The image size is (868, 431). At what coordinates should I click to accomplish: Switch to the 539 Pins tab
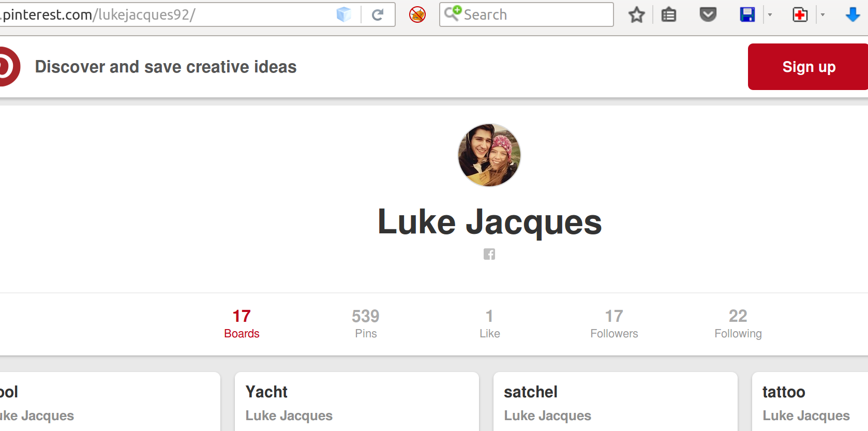click(x=366, y=324)
